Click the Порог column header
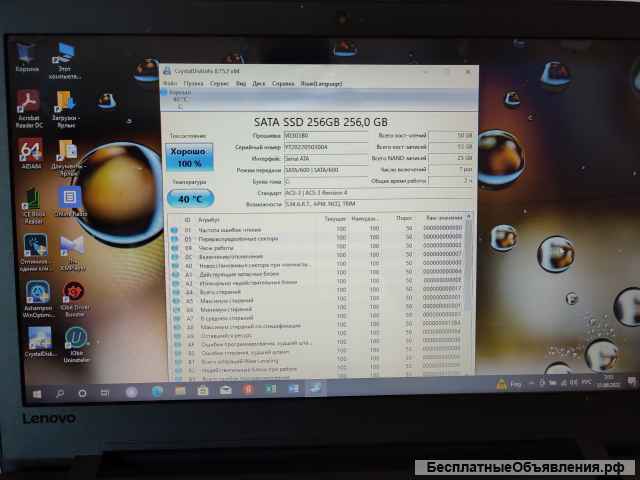This screenshot has height=480, width=640. [404, 218]
